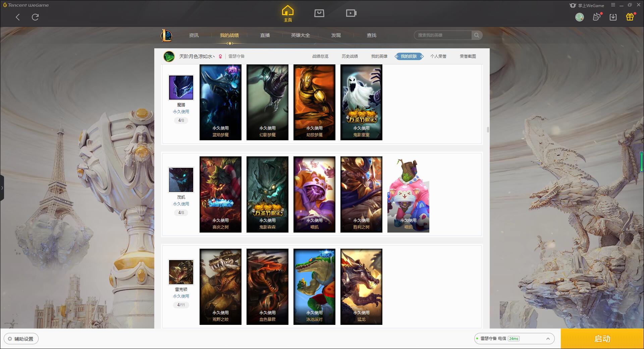Click the back arrow button
This screenshot has height=349, width=644.
pyautogui.click(x=18, y=17)
